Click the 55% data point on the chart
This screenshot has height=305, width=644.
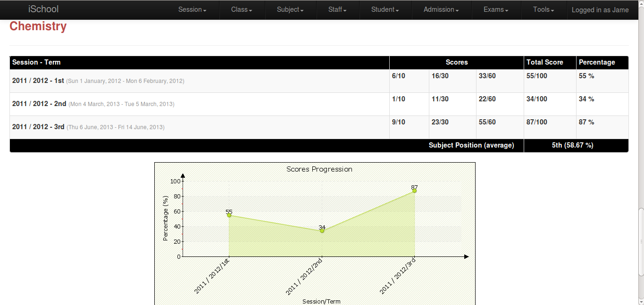229,215
